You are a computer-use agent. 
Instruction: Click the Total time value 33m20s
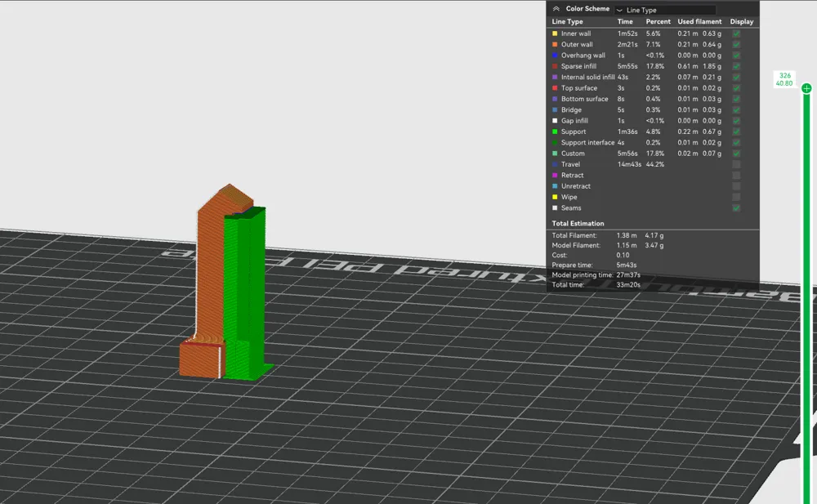[x=628, y=285]
